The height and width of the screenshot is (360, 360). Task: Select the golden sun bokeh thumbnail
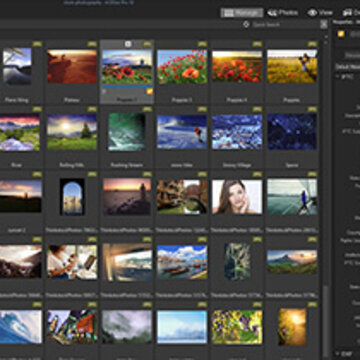click(x=292, y=327)
